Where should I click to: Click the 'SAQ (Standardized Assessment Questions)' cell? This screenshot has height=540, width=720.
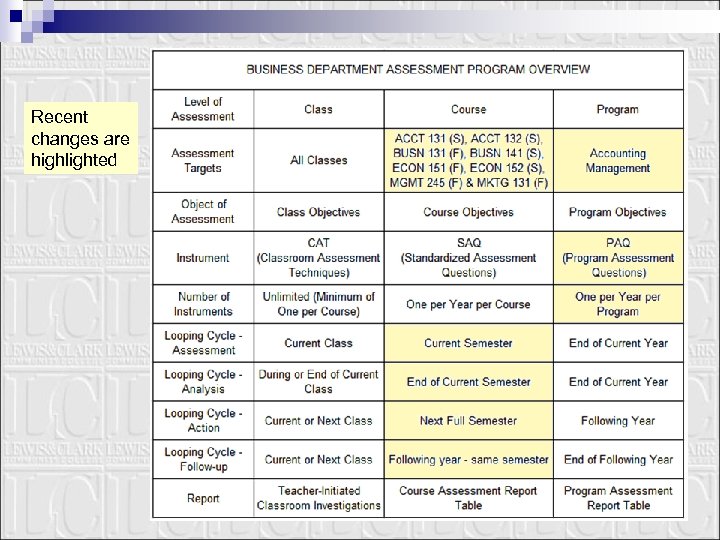(468, 258)
